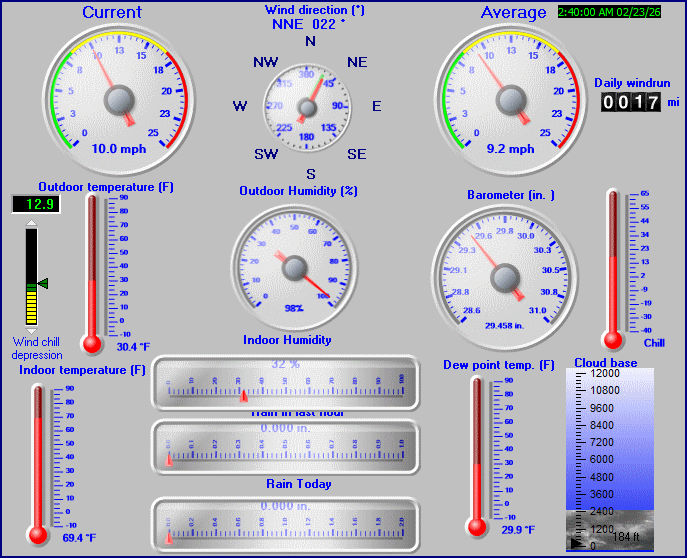
Task: Click the Daily windrun odometer counter
Action: pyautogui.click(x=630, y=102)
